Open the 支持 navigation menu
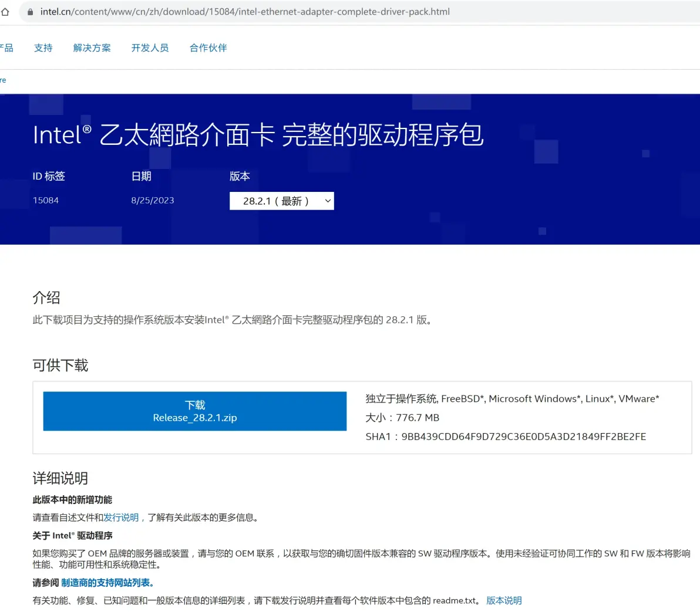This screenshot has width=700, height=612. (x=43, y=48)
